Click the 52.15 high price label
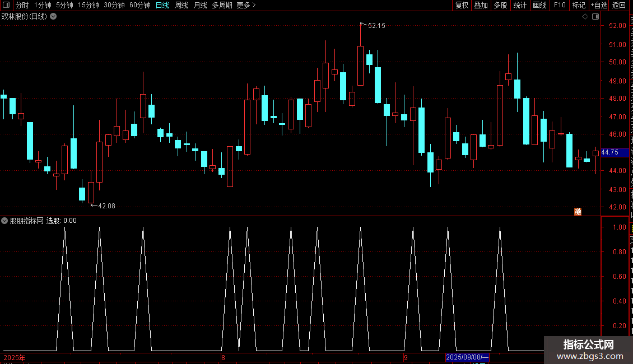This screenshot has height=364, width=633. (376, 26)
